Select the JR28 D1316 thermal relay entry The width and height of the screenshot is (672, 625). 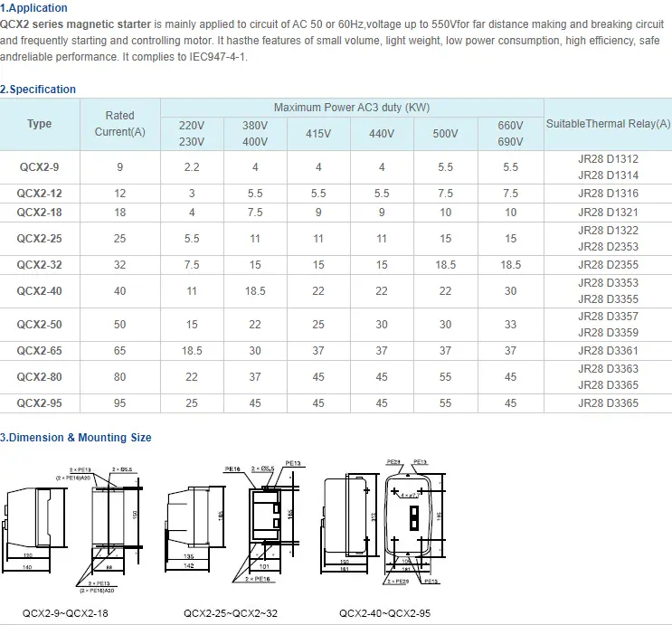pyautogui.click(x=608, y=194)
